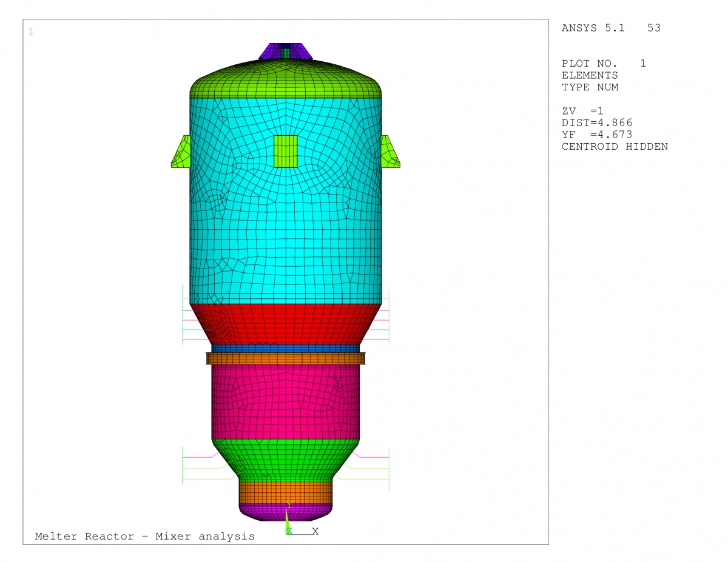This screenshot has width=728, height=562.
Task: Pick the purple bottom head cap
Action: point(286,513)
